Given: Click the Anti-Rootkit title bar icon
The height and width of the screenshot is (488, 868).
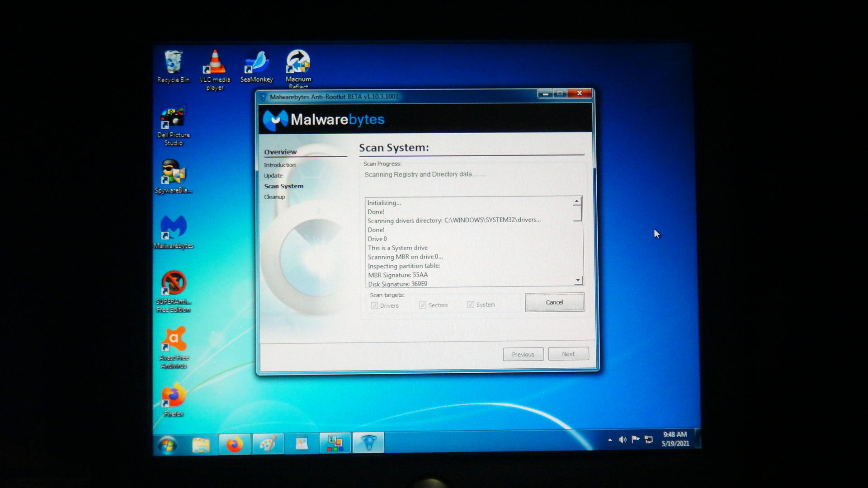Looking at the screenshot, I should pos(264,97).
